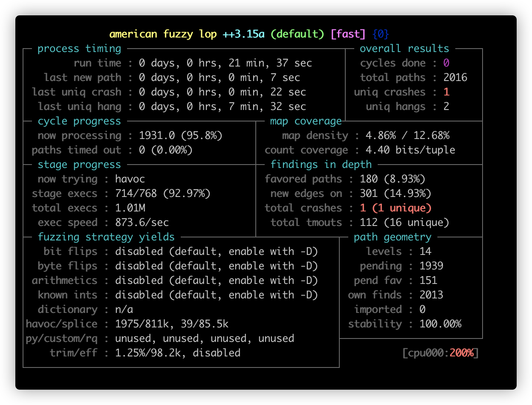This screenshot has width=532, height=405.
Task: Click the 'overall results' section header
Action: [x=405, y=49]
